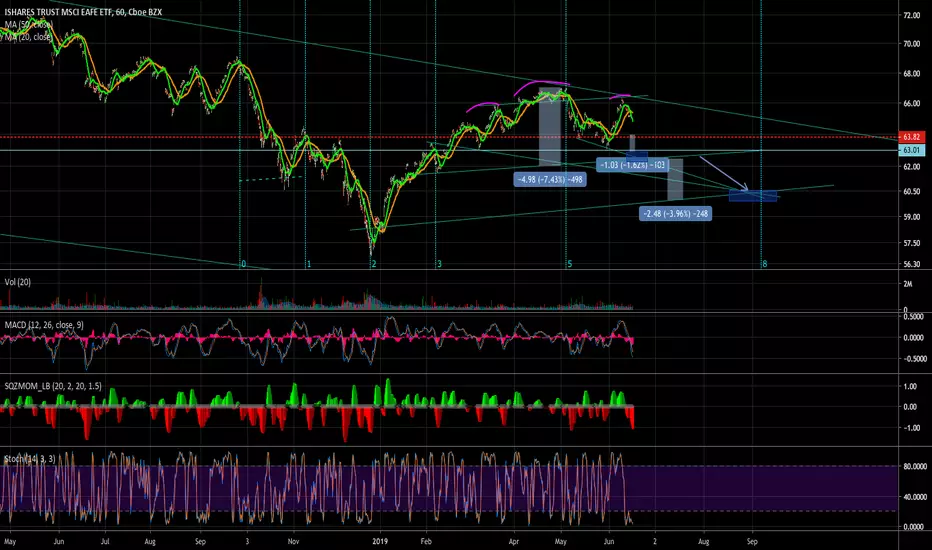Click the red 63.82 price label
Screen dimensions: 932x550
(911, 137)
